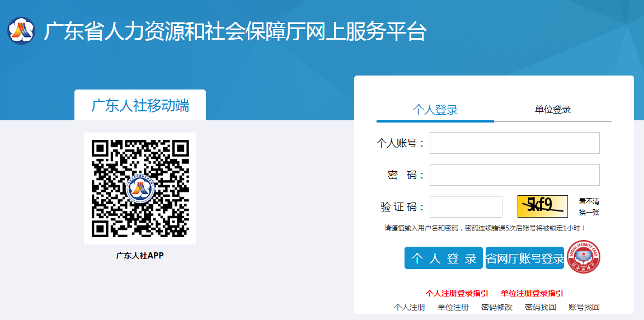Click the social security card badge icon
Screen dimensions: 644x320
tap(584, 257)
